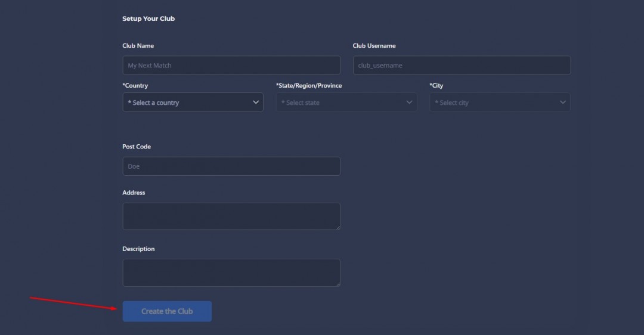Focus the Club Username text box
Image resolution: width=644 pixels, height=335 pixels.
[462, 66]
